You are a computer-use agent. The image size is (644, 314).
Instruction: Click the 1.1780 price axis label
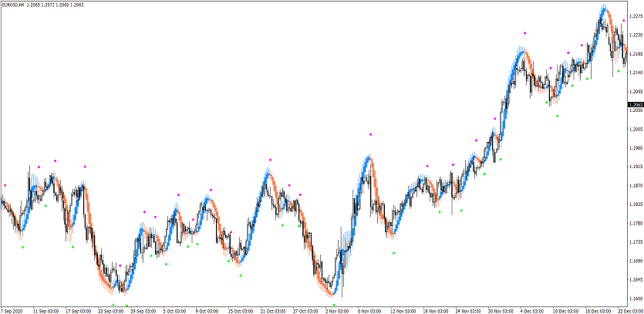tap(636, 223)
